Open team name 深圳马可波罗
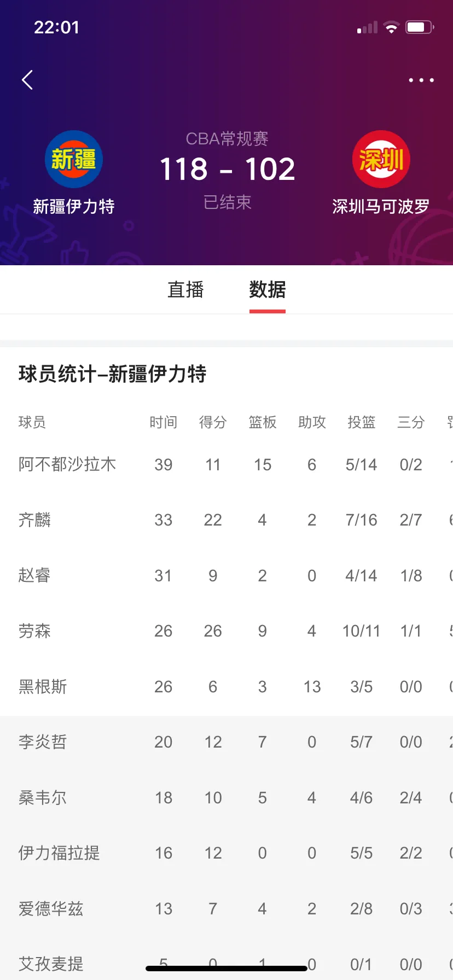Screen dimensions: 453x980 coord(381,207)
